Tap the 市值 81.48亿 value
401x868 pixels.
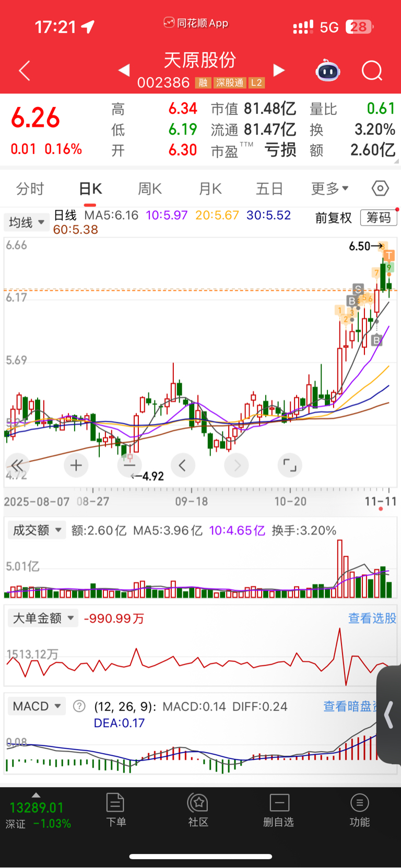pyautogui.click(x=254, y=109)
